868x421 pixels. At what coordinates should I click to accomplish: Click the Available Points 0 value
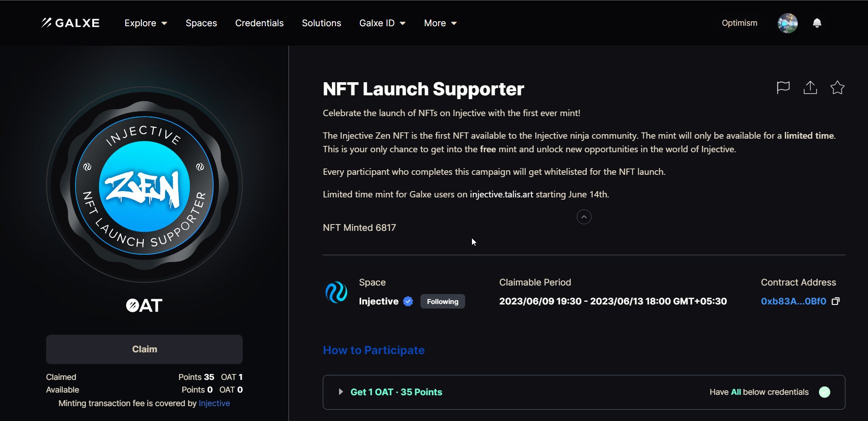(197, 390)
